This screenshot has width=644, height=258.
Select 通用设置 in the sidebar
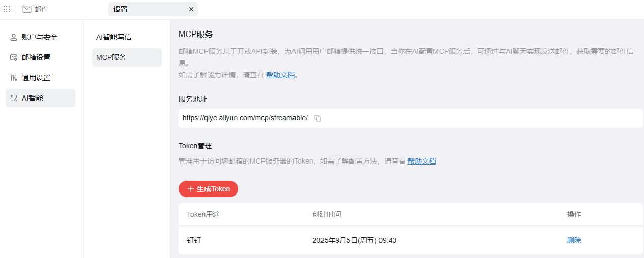36,78
